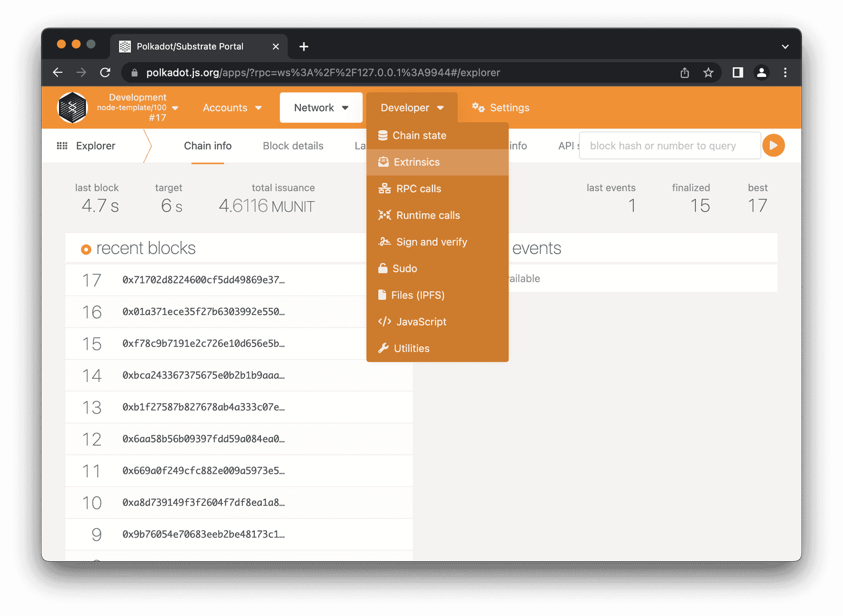Bookmark the page with the star icon

pyautogui.click(x=708, y=72)
